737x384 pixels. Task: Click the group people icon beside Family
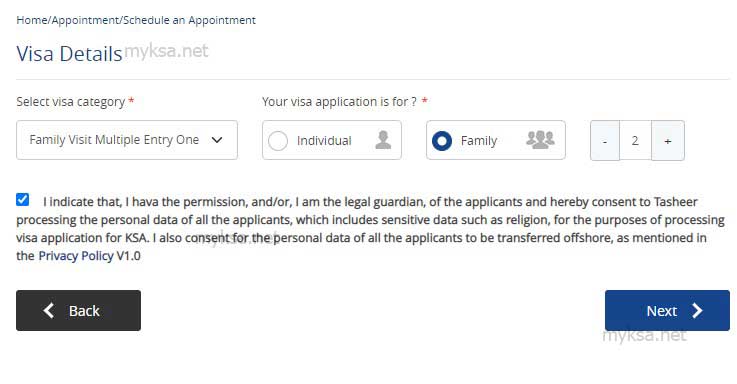click(x=541, y=140)
